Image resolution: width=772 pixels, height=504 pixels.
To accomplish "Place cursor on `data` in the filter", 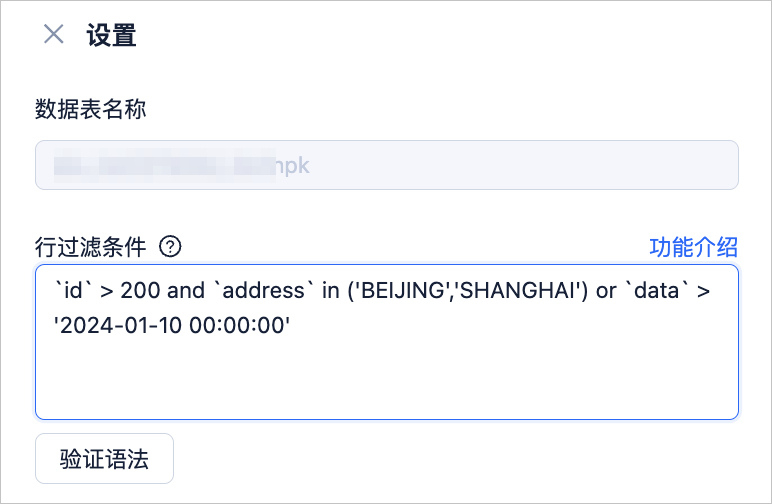I will click(x=656, y=290).
